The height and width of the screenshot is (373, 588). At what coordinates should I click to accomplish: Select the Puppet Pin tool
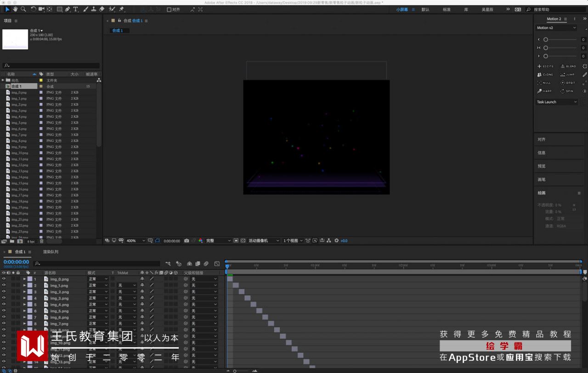(x=122, y=9)
